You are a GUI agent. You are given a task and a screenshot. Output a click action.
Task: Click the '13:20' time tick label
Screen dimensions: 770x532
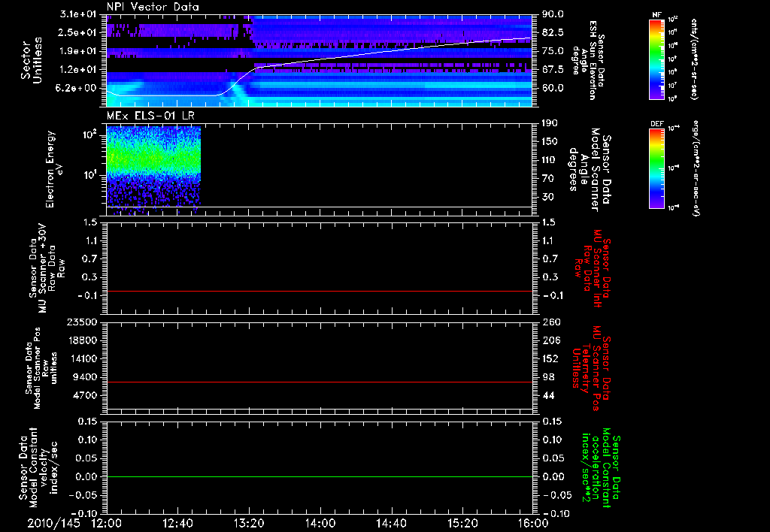[249, 523]
